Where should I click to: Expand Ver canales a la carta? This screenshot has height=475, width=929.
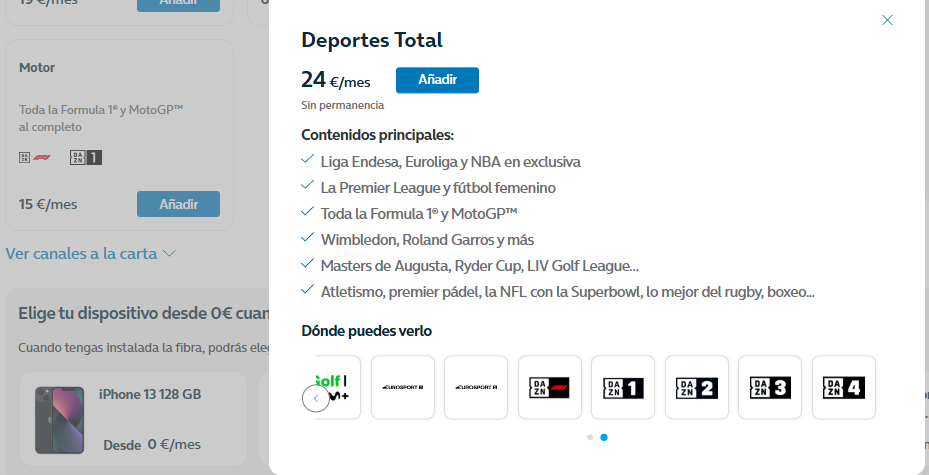click(x=91, y=254)
